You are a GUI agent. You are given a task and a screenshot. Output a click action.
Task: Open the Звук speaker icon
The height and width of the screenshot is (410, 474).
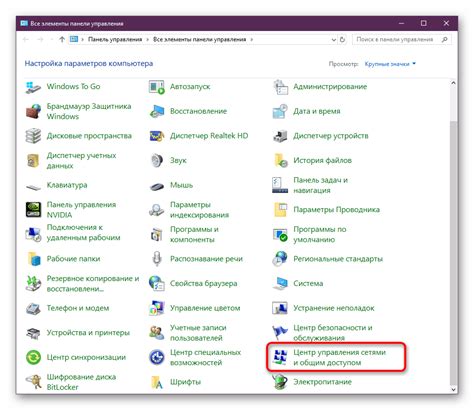tap(157, 160)
